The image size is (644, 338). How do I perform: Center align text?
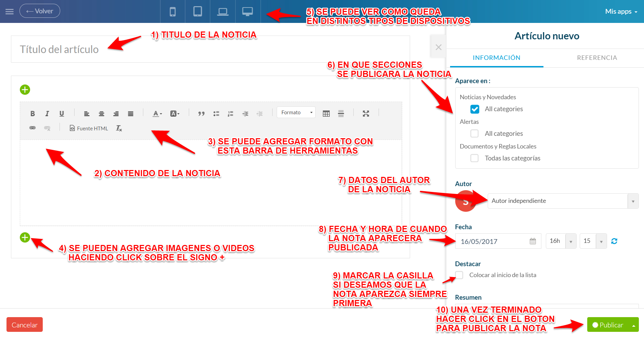click(102, 114)
